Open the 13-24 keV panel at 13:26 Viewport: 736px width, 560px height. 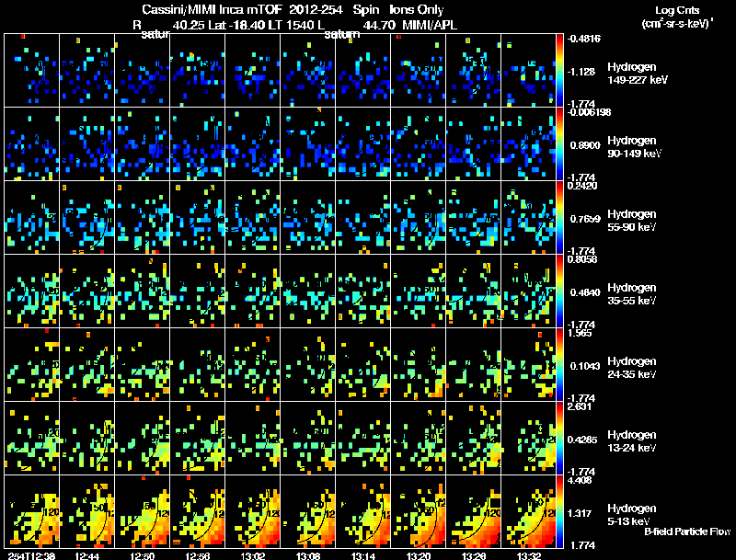click(x=474, y=439)
